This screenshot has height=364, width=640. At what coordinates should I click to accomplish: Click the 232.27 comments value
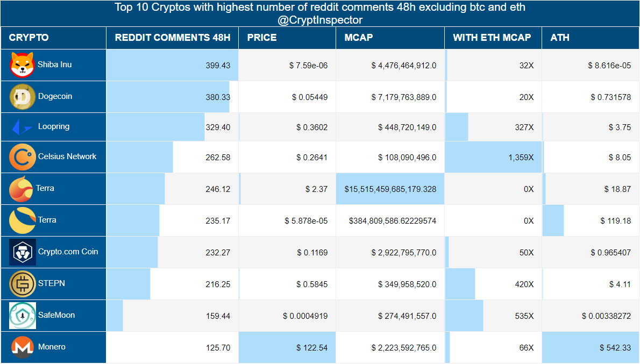coord(218,253)
